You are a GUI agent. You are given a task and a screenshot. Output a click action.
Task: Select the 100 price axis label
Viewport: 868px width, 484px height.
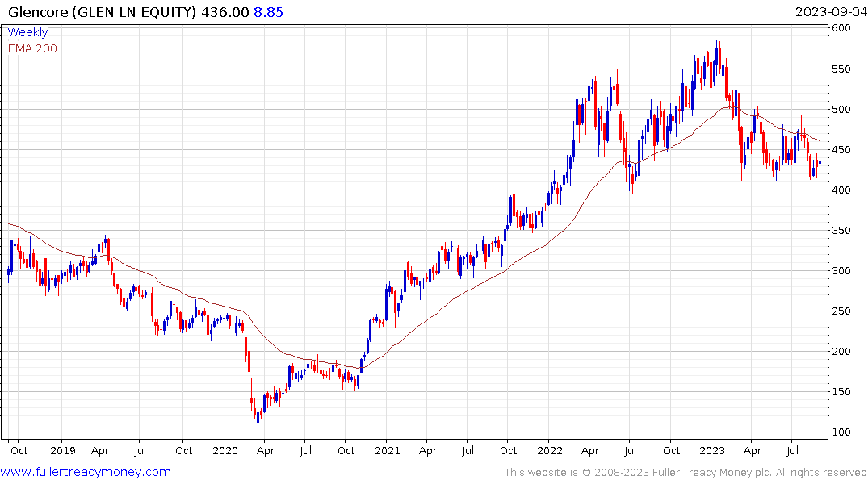tap(841, 432)
